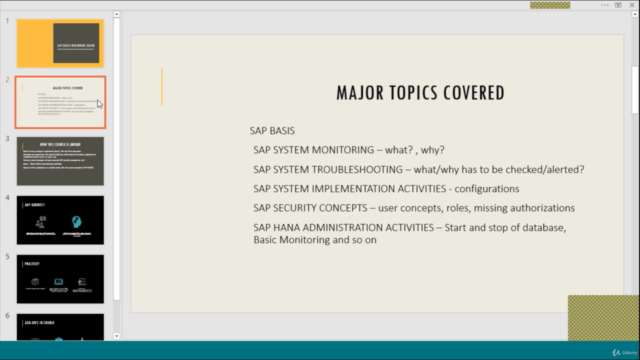
Task: Click the restore window icon at top right
Action: (x=618, y=5)
